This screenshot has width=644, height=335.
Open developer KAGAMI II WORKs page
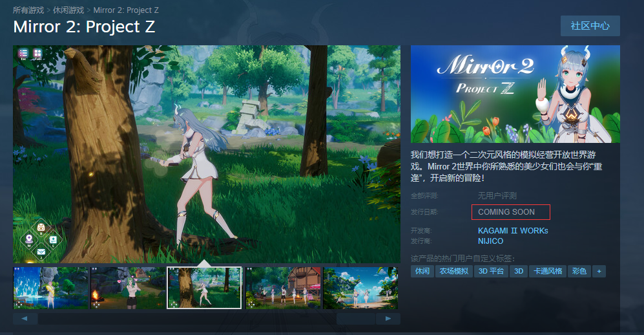[x=513, y=231]
